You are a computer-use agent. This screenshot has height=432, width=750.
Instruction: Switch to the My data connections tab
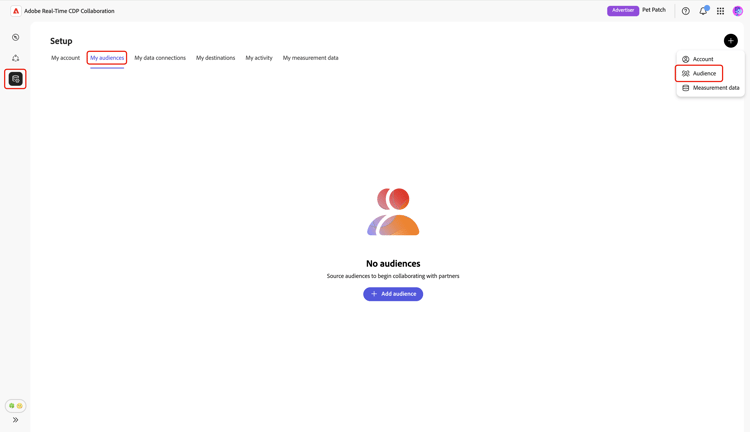coord(160,58)
